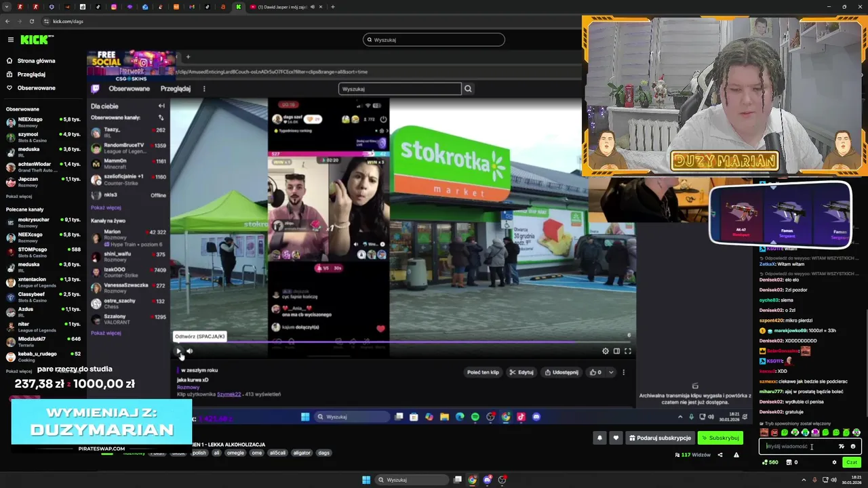The image size is (868, 488).
Task: Mute the Twitch clip volume
Action: 190,351
